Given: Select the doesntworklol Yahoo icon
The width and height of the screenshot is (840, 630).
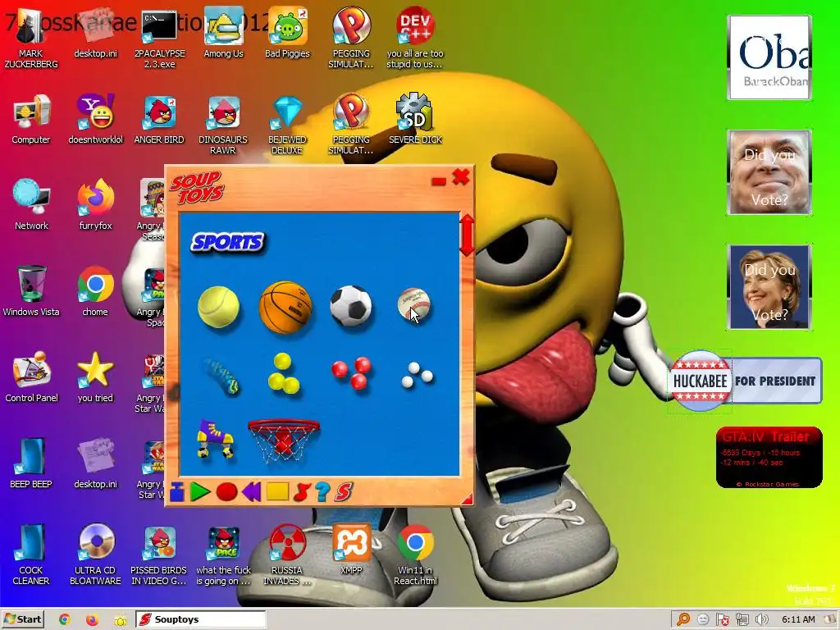Looking at the screenshot, I should click(x=95, y=120).
